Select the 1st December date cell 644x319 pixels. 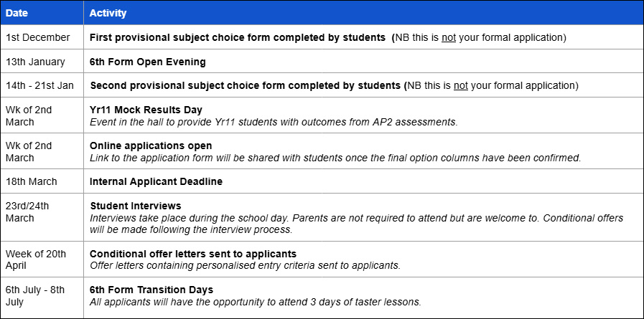37,37
